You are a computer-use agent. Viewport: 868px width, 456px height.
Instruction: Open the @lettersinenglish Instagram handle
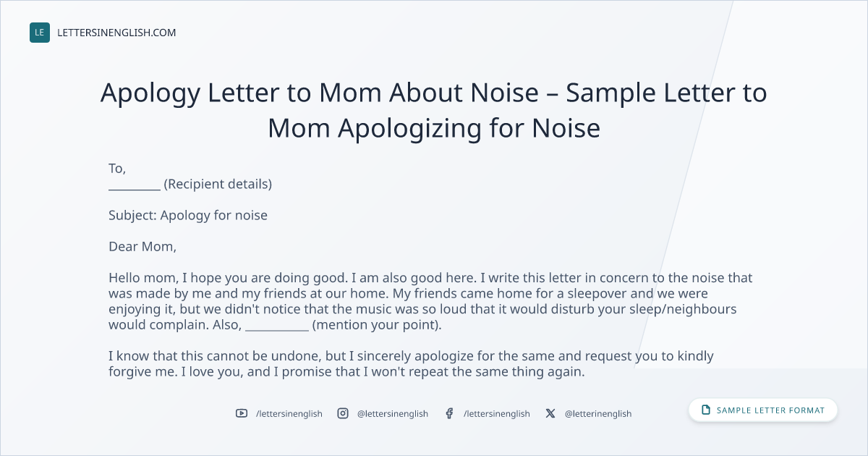pyautogui.click(x=393, y=413)
